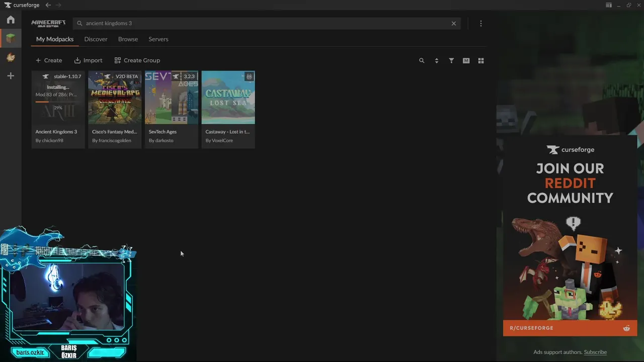Click the Import button

88,60
